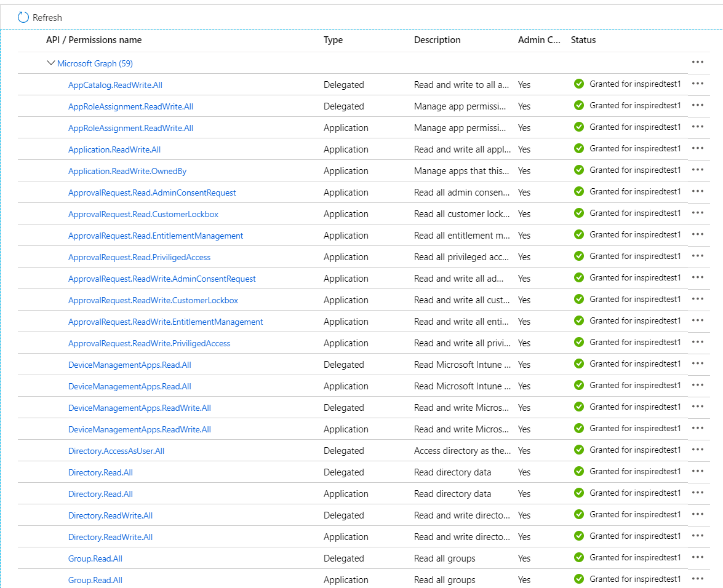Open the ApprovalRequest.ReadWrite.EntitlementManagement permission
This screenshot has height=588, width=723.
coord(166,322)
